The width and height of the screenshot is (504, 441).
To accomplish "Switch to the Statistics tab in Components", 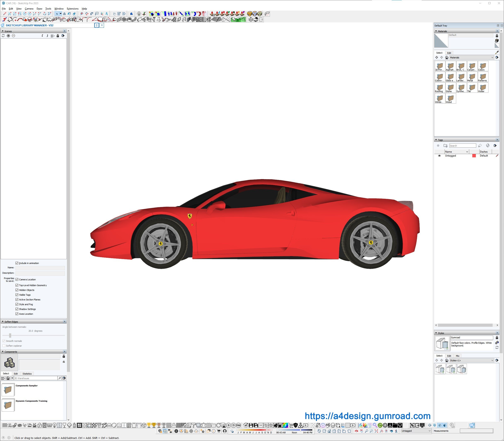I will tap(27, 374).
